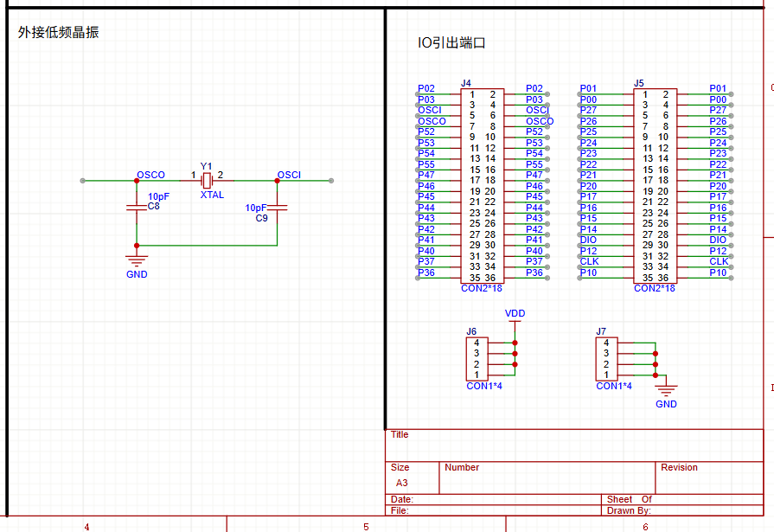Image resolution: width=774 pixels, height=532 pixels.
Task: Click the CLK net label right of J5
Action: coord(719,262)
